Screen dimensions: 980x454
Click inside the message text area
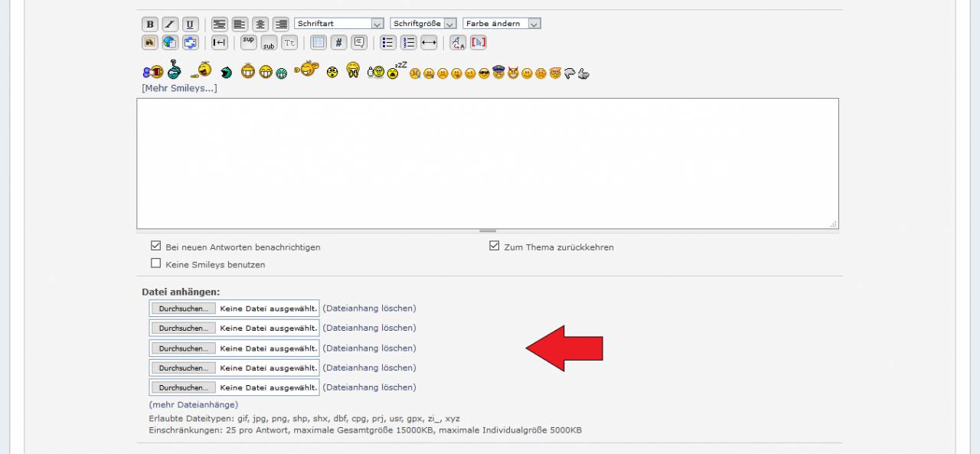click(487, 163)
